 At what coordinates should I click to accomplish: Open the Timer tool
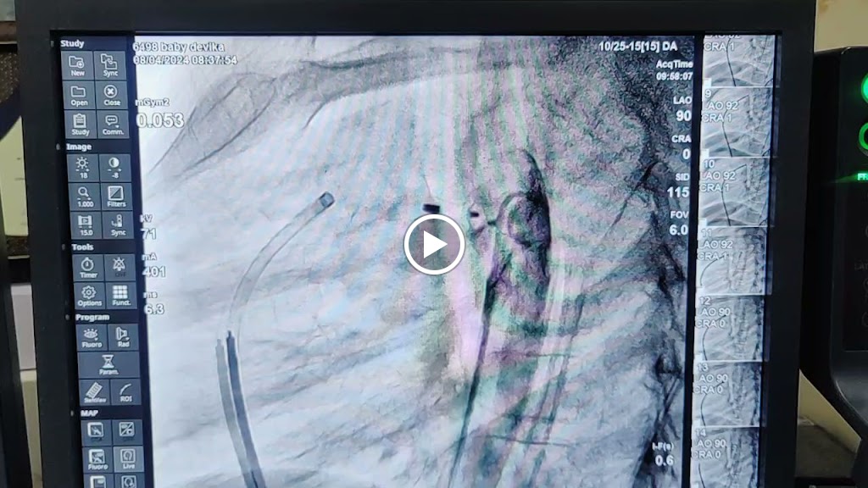pos(88,268)
